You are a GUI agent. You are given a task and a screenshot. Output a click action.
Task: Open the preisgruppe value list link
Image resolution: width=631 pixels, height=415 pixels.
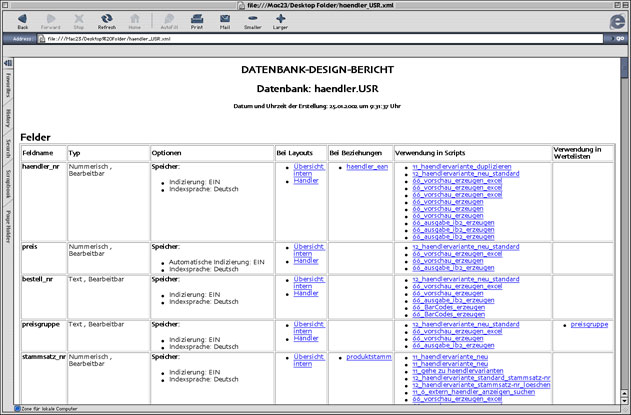(589, 324)
